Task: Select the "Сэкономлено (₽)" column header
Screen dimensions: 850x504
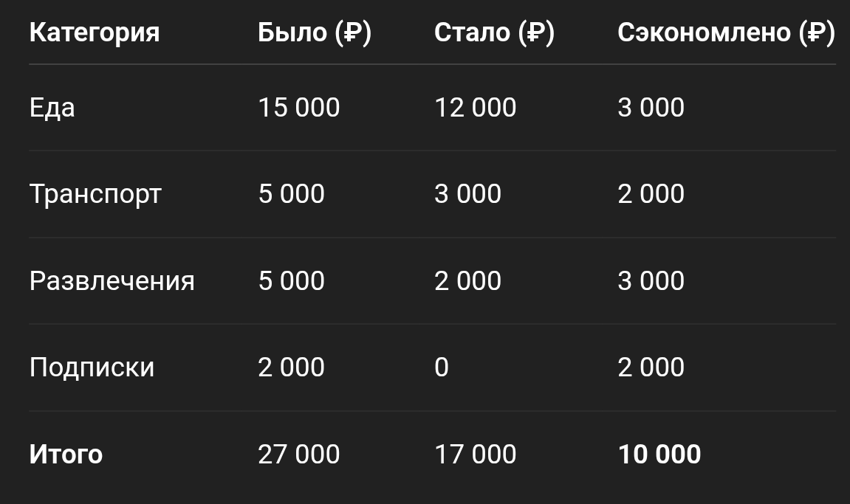Action: pos(726,32)
